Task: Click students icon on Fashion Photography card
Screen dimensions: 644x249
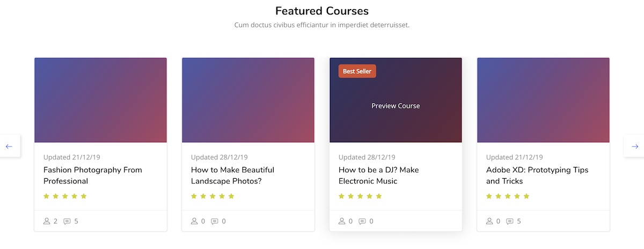Action: (47, 221)
